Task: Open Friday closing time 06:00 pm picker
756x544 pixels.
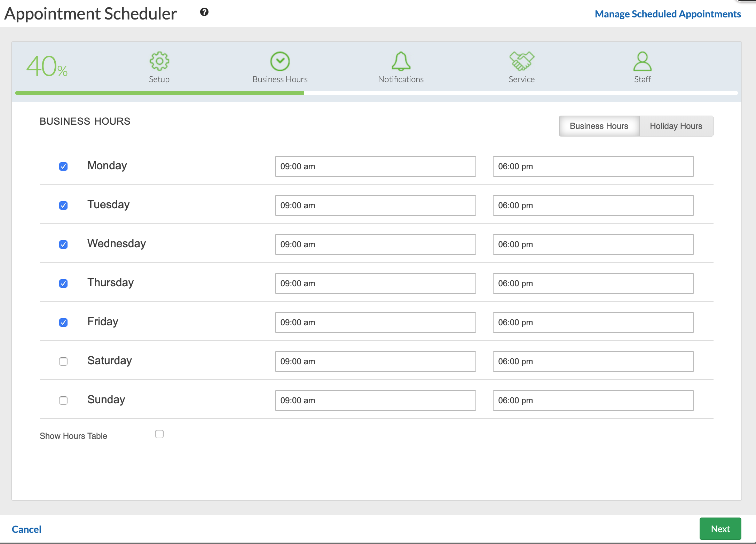Action: [x=593, y=322]
